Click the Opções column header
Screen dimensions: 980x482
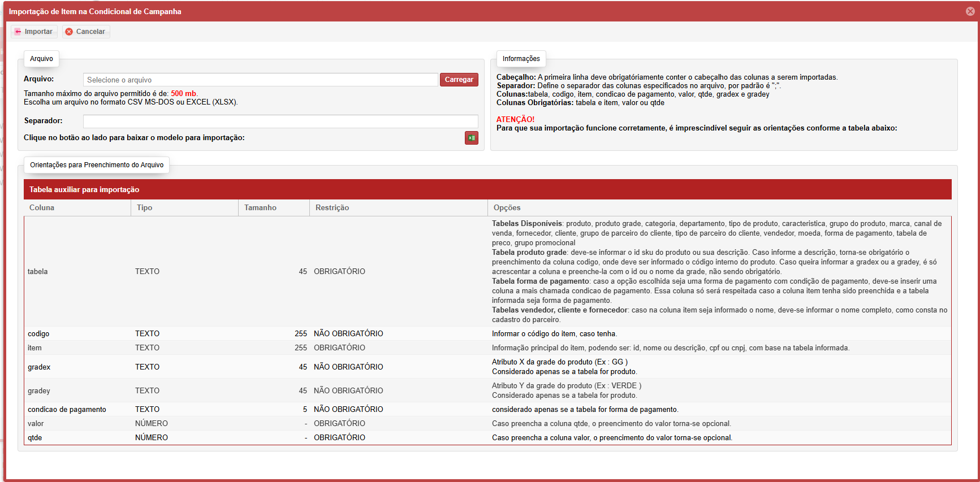(x=507, y=208)
